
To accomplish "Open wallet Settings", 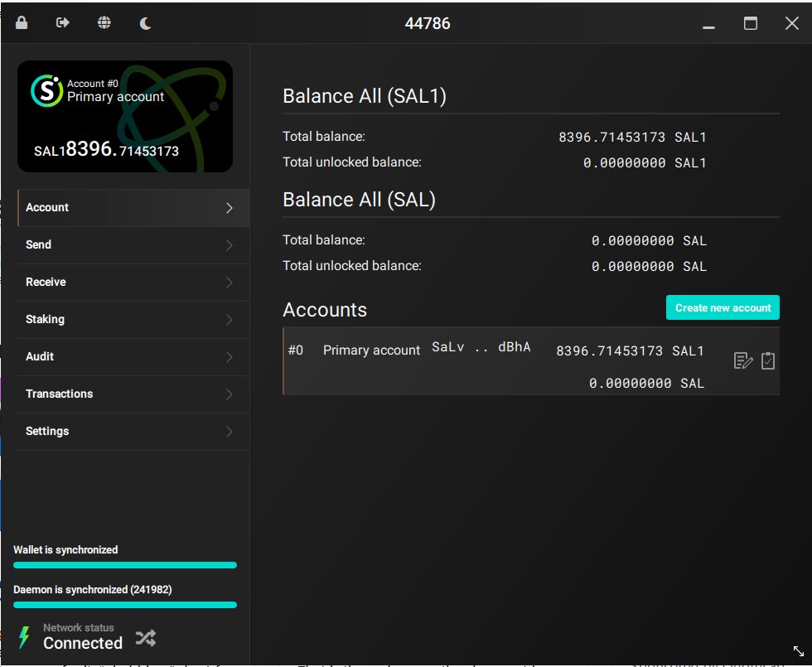I will [x=133, y=432].
